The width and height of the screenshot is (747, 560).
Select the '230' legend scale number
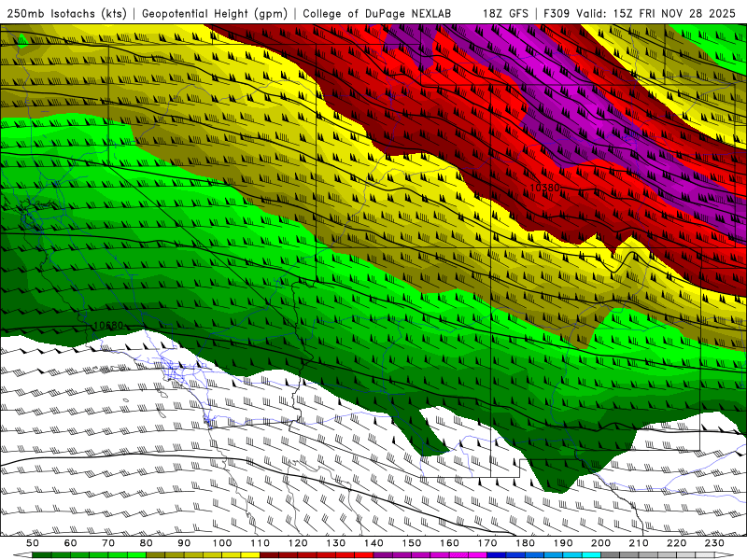(714, 543)
